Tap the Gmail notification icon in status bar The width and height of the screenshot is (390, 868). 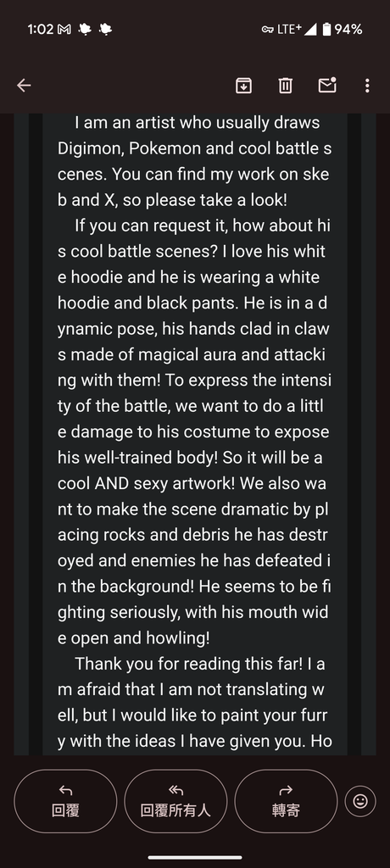point(64,30)
